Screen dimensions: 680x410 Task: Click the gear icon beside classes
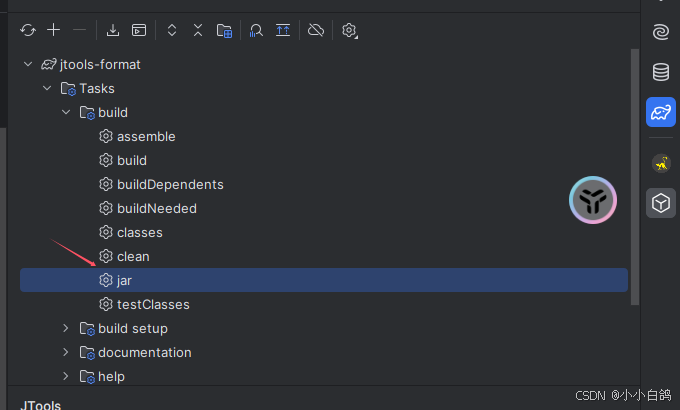click(x=106, y=233)
